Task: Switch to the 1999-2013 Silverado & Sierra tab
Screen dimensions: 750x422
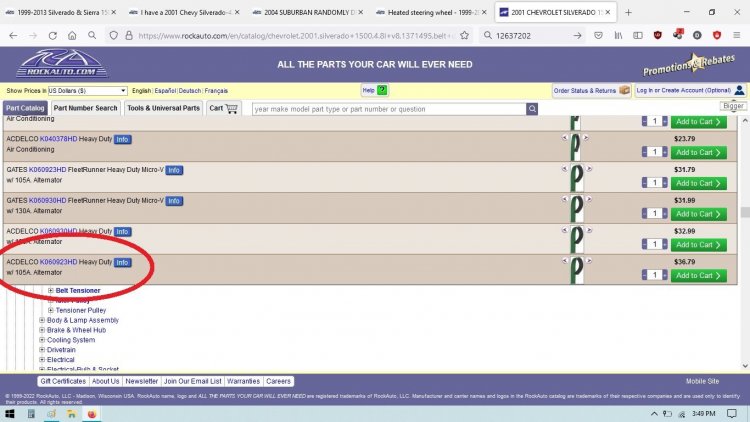Action: [x=60, y=12]
